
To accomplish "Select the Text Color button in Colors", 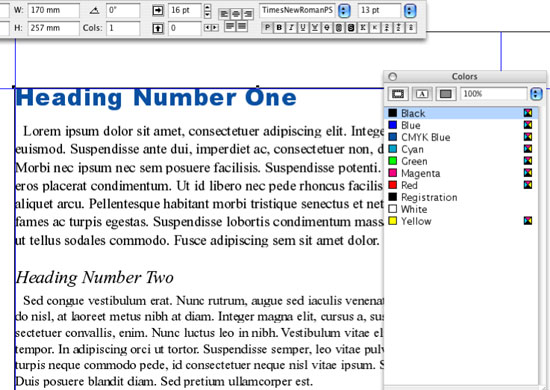I will (x=422, y=94).
